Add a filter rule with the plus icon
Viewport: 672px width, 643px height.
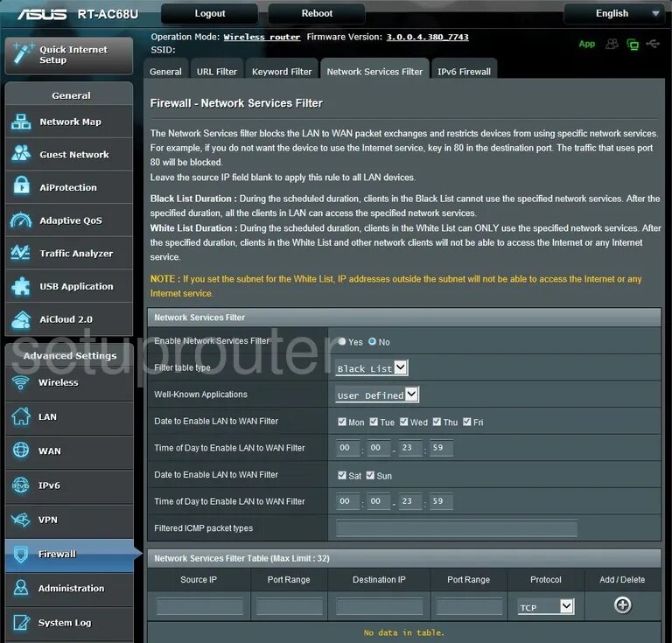tap(622, 605)
